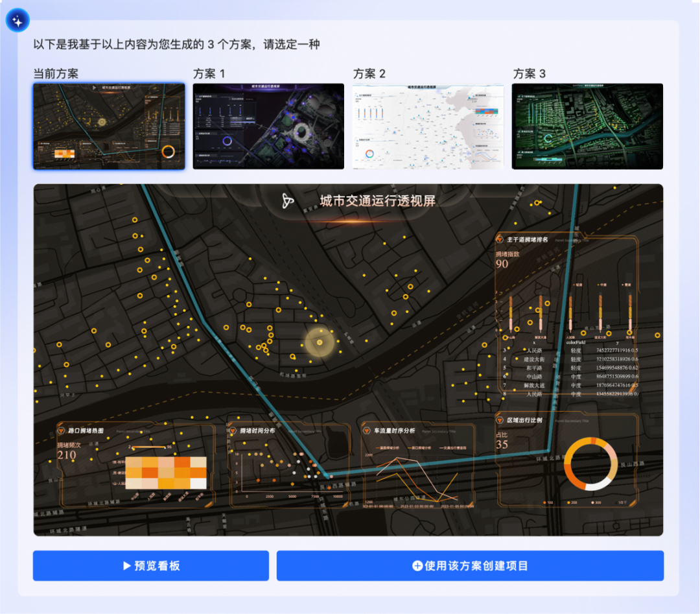Click the 主干道拥堵排名 panel title

click(x=527, y=240)
